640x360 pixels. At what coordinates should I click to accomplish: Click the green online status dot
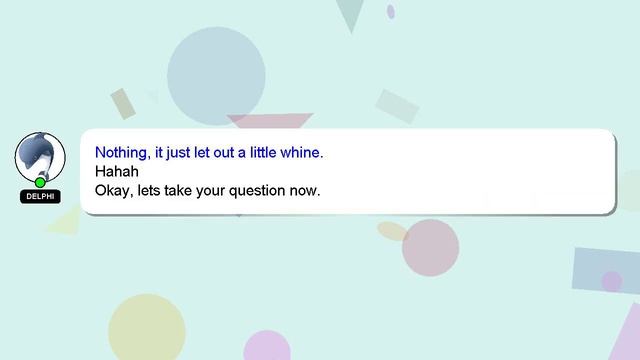pyautogui.click(x=40, y=182)
